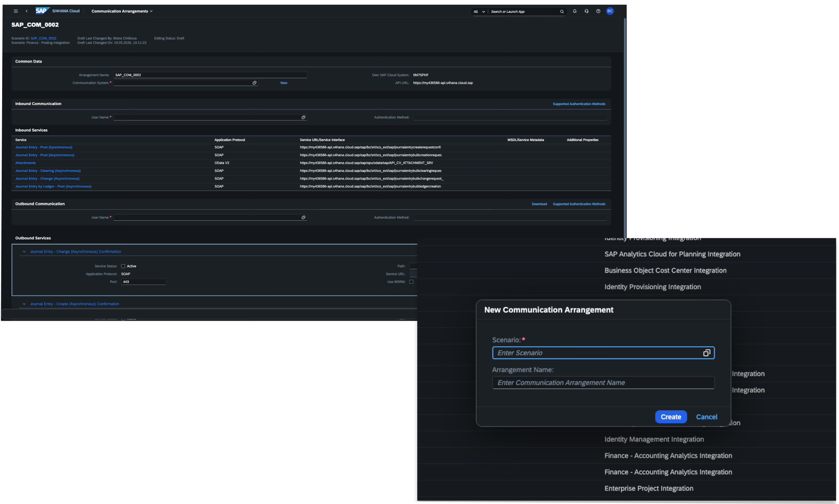Click the Service column header
Screen dimensions: 839x504
21,140
